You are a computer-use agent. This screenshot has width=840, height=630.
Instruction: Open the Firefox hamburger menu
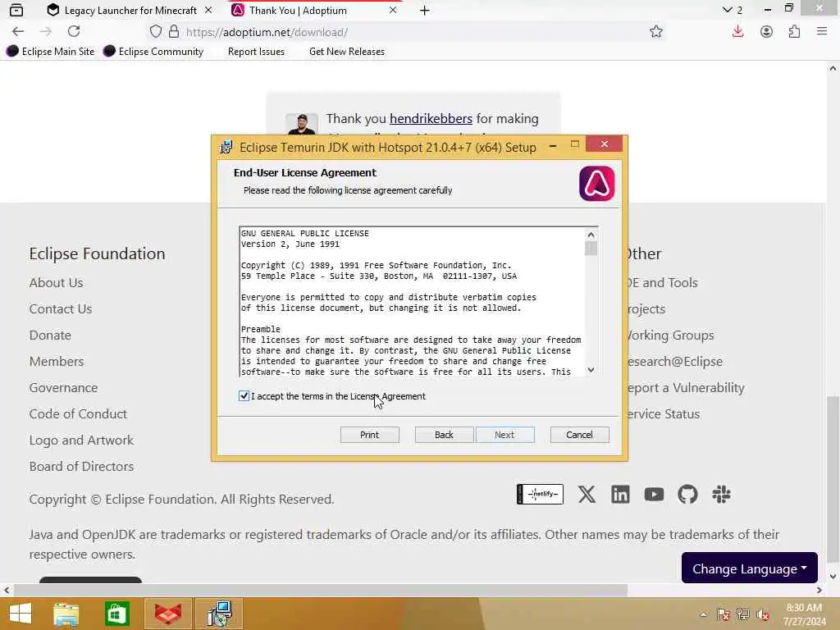coord(822,32)
